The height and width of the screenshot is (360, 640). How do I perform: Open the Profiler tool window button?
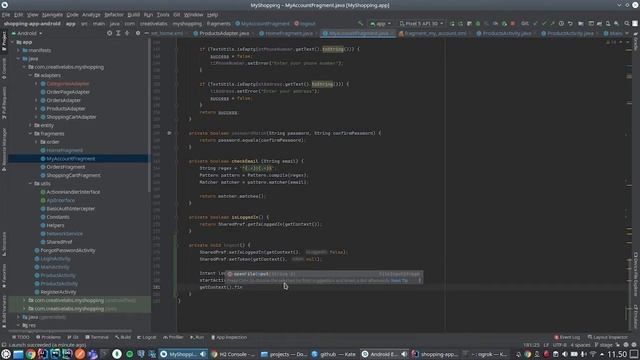pos(173,337)
